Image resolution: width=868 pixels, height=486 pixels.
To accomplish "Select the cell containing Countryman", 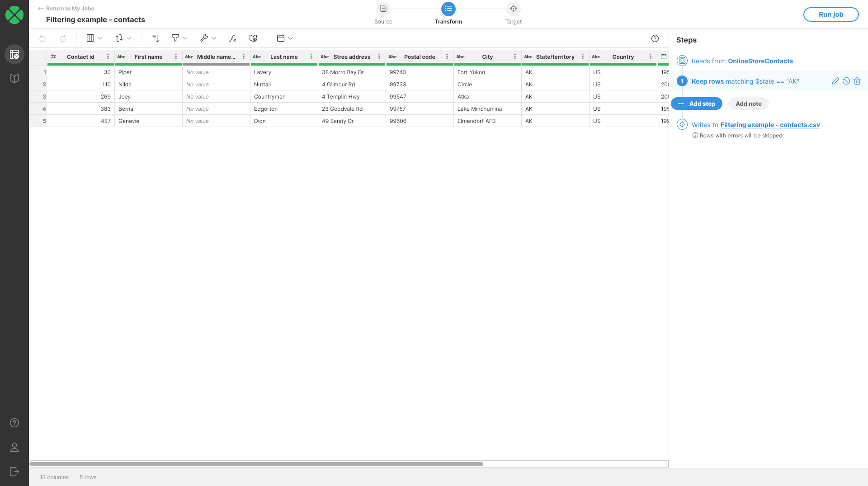I will click(284, 96).
